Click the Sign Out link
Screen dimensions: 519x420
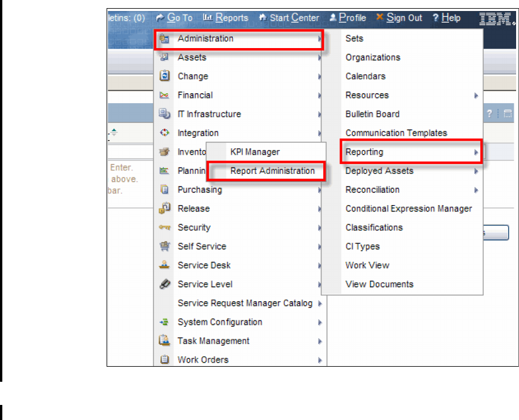(x=404, y=17)
